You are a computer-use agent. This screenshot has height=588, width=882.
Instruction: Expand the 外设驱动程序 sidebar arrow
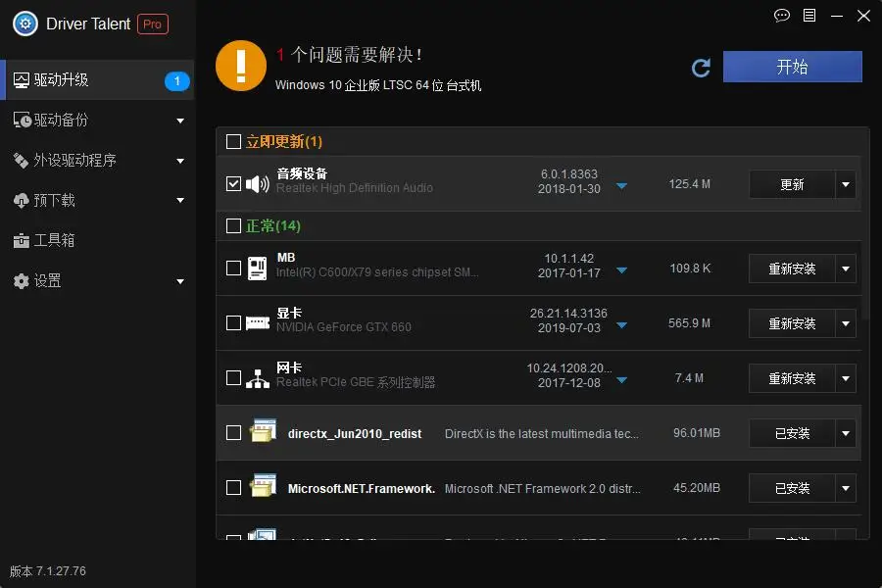point(180,161)
